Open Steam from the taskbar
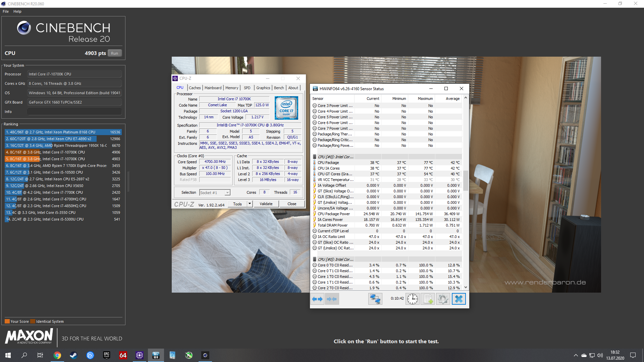This screenshot has height=362, width=644. coord(73,355)
